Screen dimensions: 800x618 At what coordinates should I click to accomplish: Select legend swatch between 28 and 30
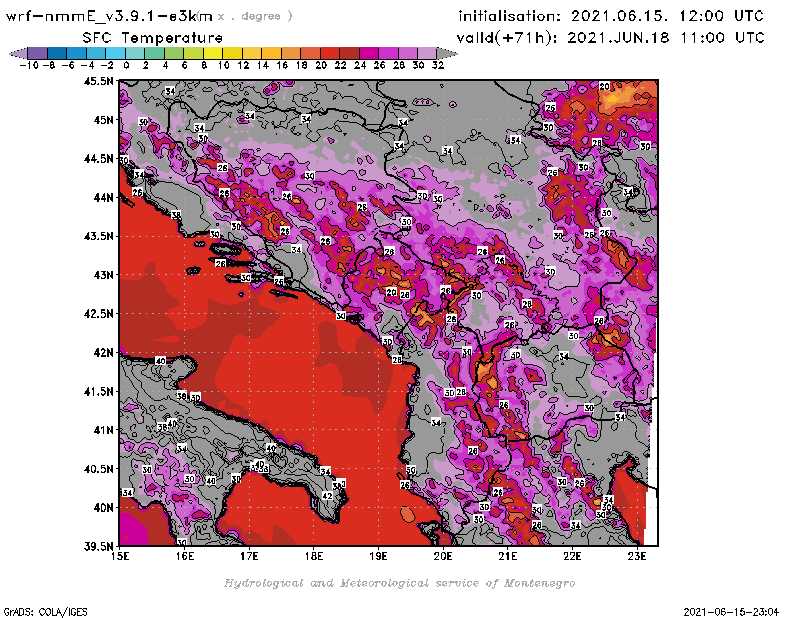coord(408,53)
